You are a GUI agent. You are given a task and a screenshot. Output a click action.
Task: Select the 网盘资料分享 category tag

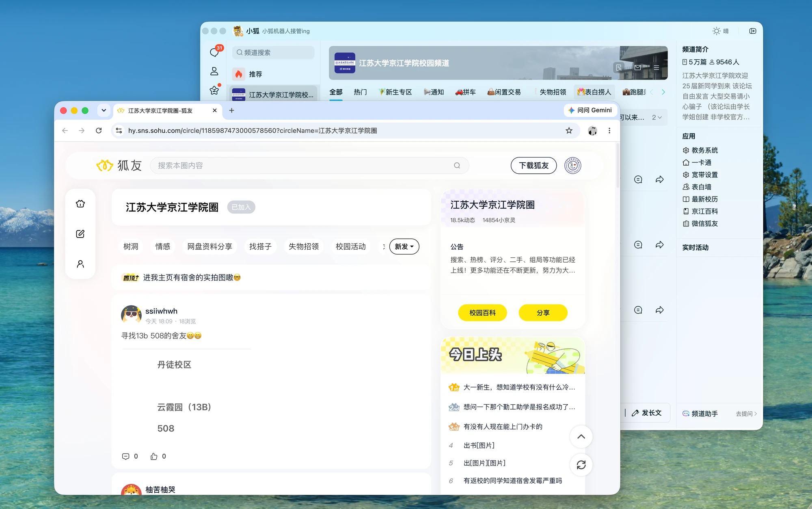click(x=209, y=246)
